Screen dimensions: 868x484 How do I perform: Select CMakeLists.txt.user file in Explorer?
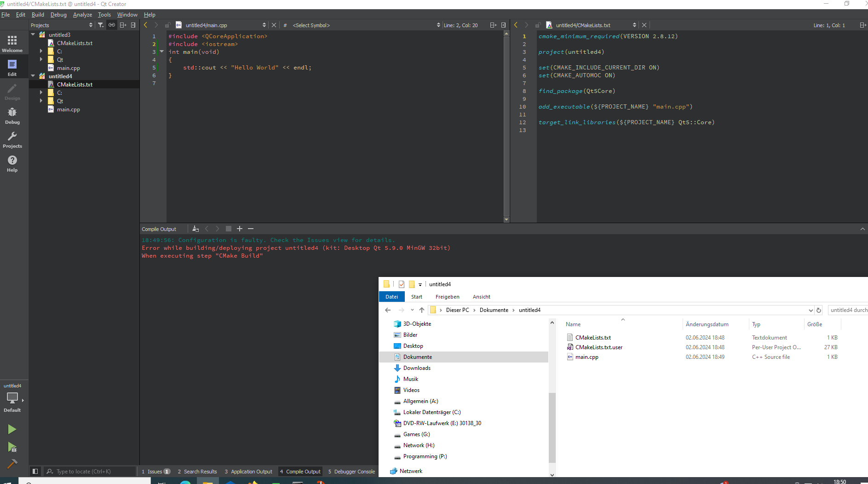[x=599, y=347]
